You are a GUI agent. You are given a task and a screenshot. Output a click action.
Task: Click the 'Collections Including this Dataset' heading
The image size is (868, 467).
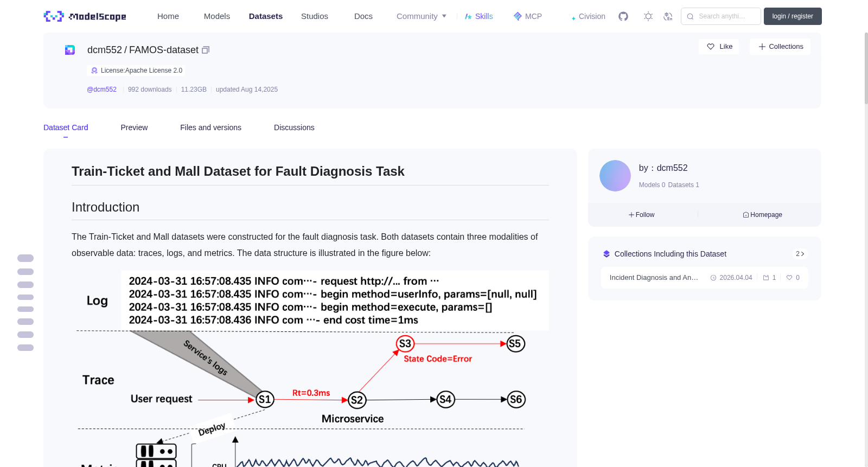tap(671, 254)
